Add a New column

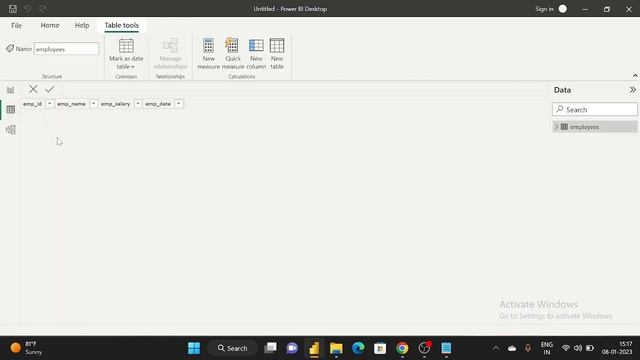(x=256, y=54)
